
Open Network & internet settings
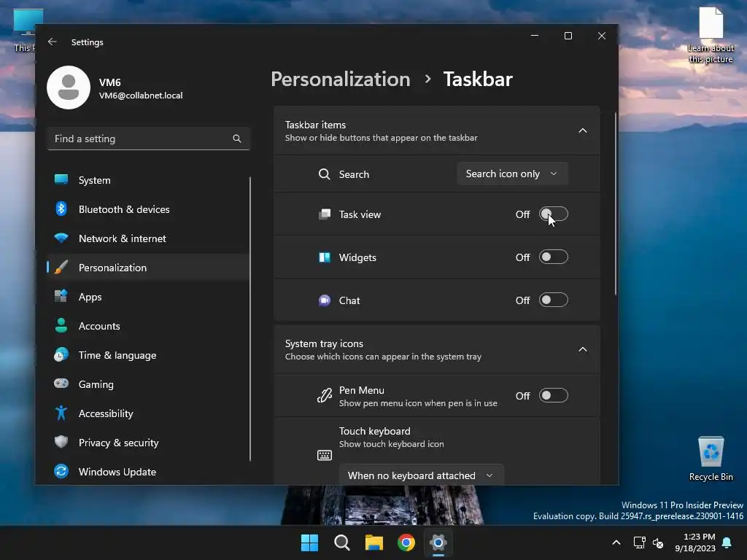pos(148,238)
